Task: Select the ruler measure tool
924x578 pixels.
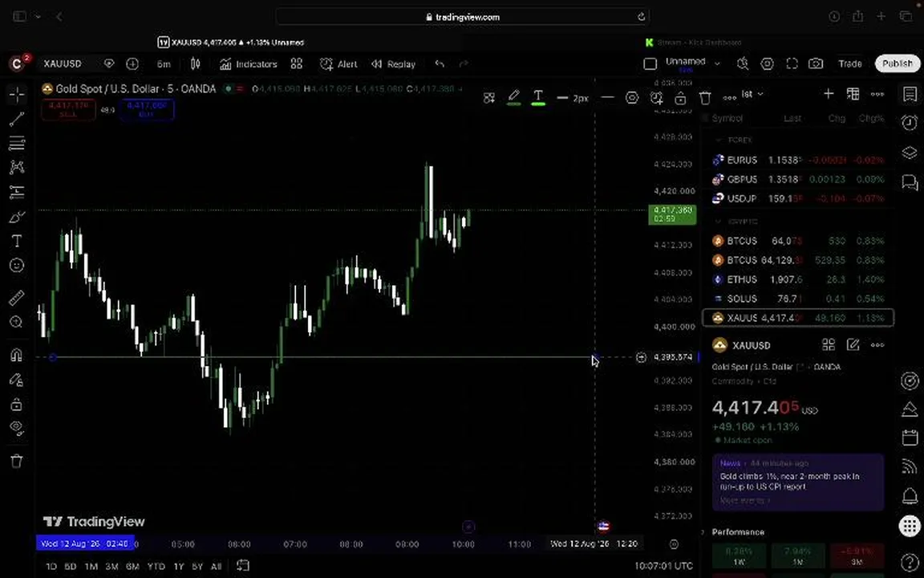Action: pyautogui.click(x=17, y=297)
